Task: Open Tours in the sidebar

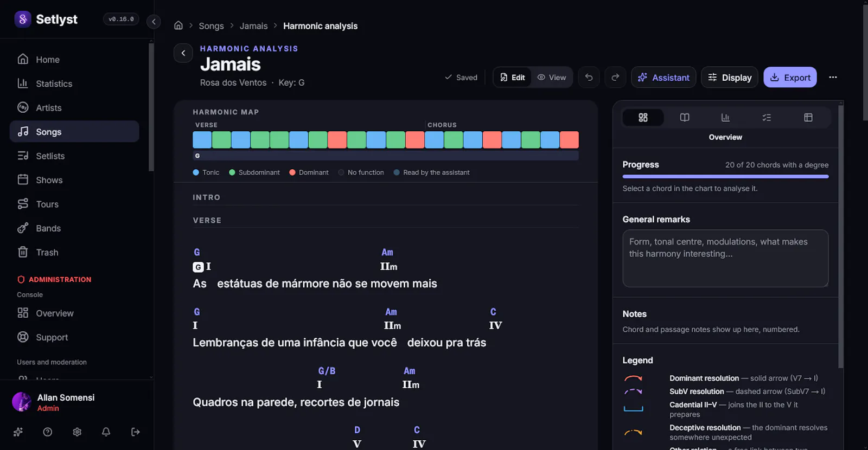Action: [74, 204]
